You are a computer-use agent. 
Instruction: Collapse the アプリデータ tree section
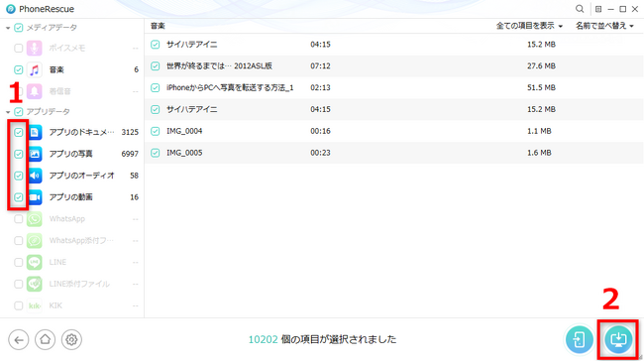(8, 112)
